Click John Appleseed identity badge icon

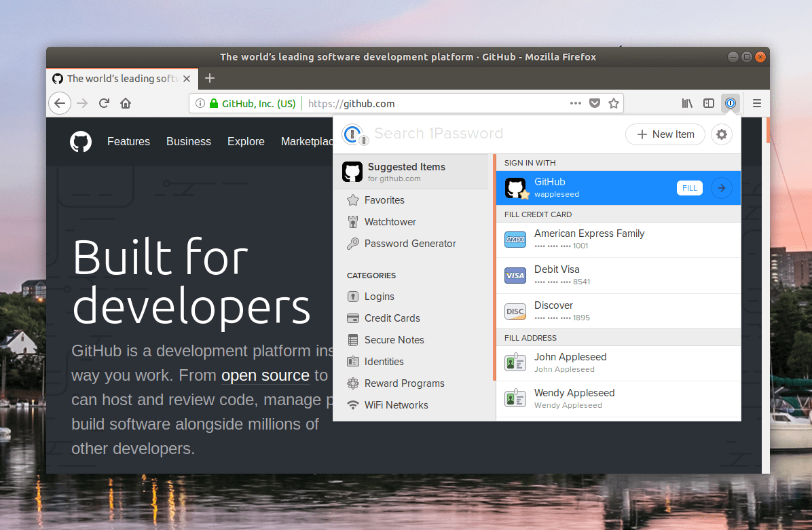515,363
